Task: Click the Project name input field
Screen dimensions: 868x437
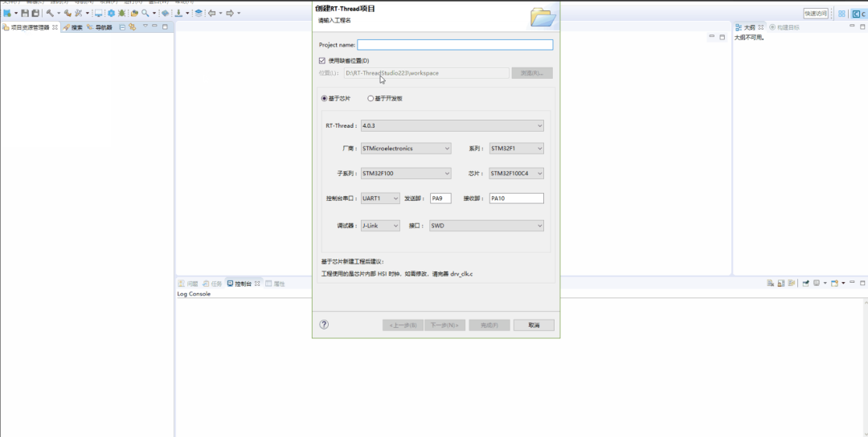Action: coord(455,45)
